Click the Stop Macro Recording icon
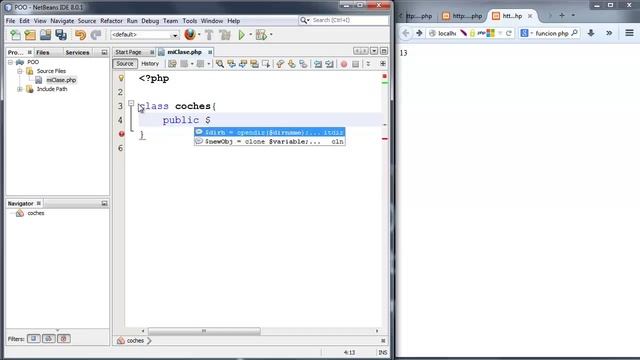 point(356,64)
